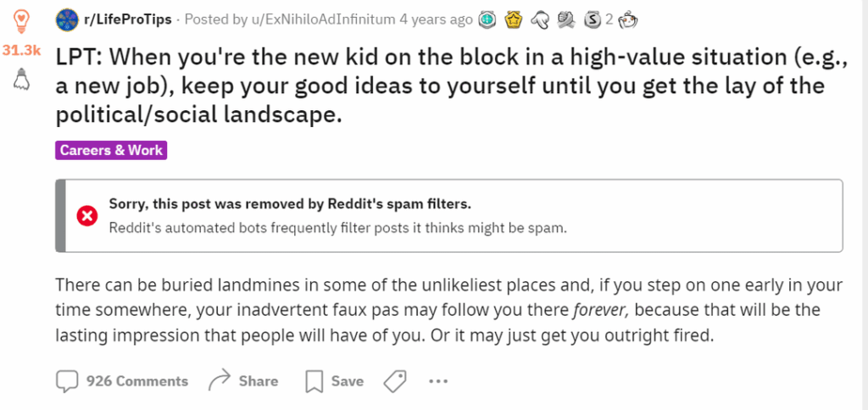The width and height of the screenshot is (868, 410).
Task: Share this post
Action: click(x=243, y=381)
